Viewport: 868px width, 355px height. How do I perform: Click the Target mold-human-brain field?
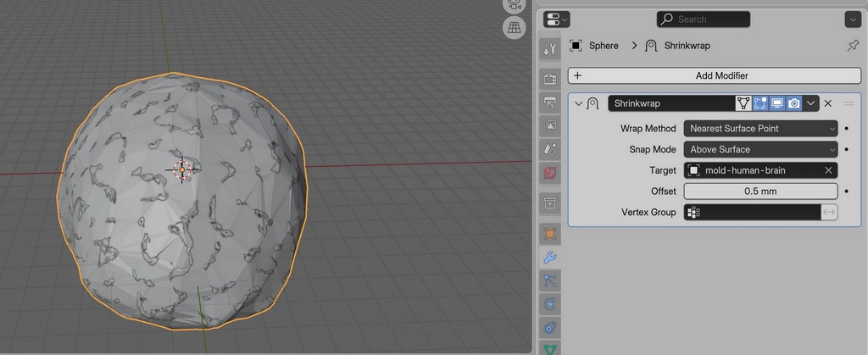click(760, 170)
